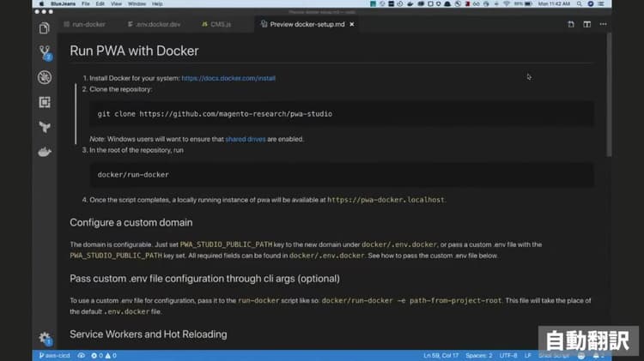The image size is (644, 361).
Task: Open the Debug view icon
Action: click(45, 77)
